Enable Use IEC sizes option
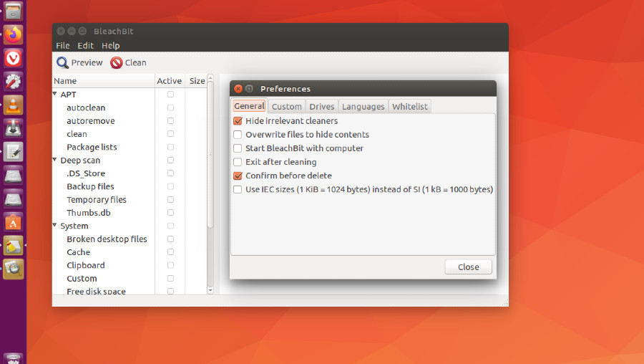The width and height of the screenshot is (644, 364). 238,189
